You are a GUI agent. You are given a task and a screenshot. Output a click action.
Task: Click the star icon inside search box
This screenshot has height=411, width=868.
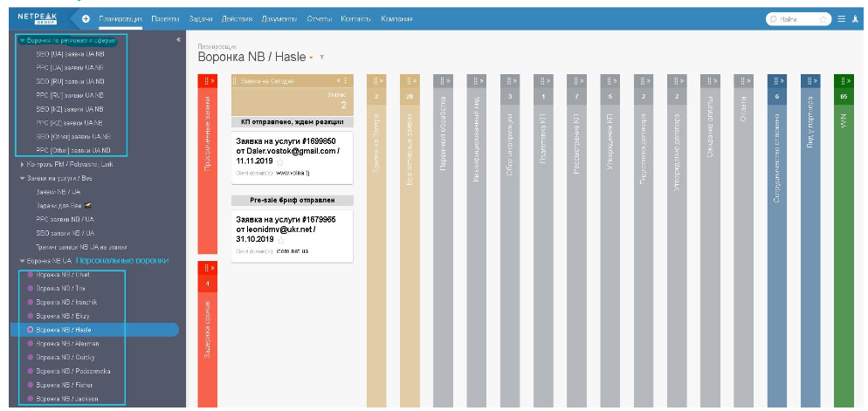(823, 19)
